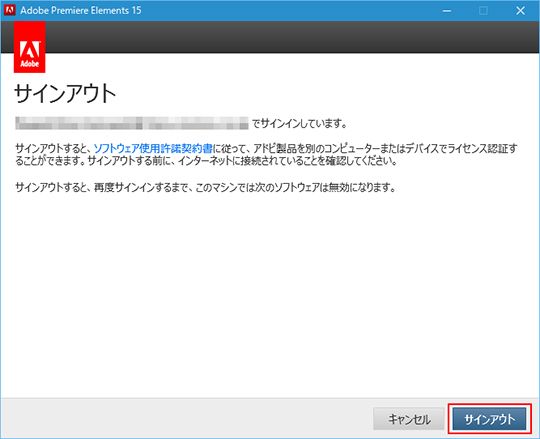This screenshot has width=540, height=439.
Task: Click the Adobe Premiere Elements 15 title text
Action: point(81,10)
